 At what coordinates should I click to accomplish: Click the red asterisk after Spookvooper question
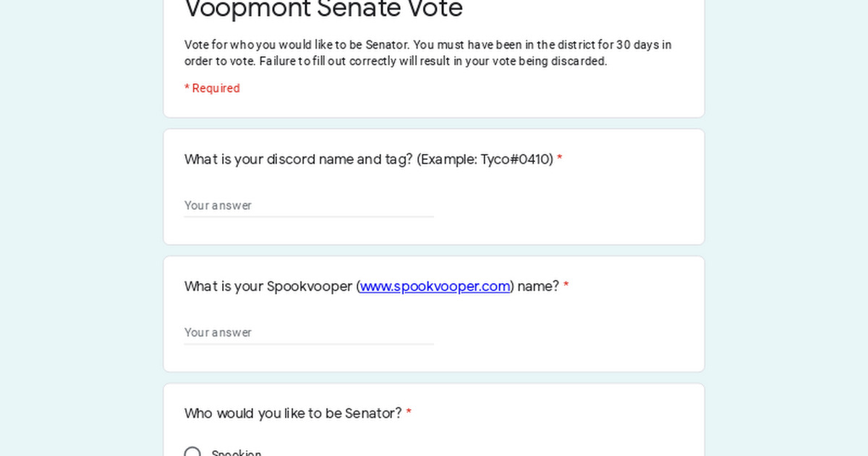pos(566,287)
